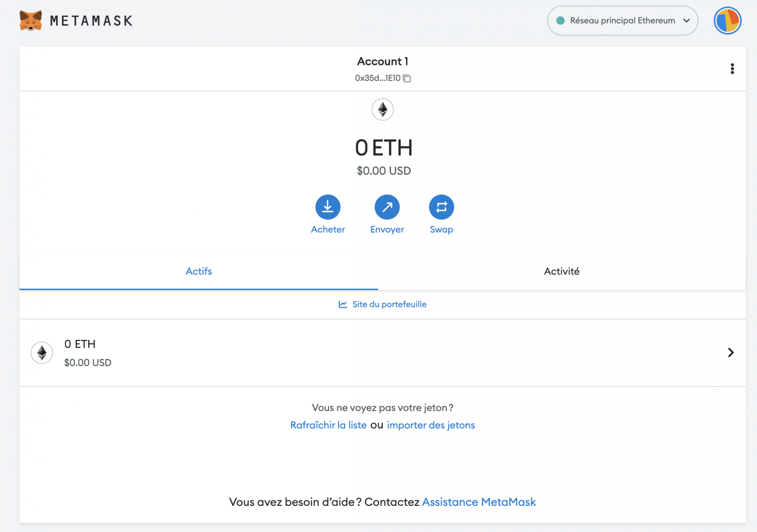Image resolution: width=757 pixels, height=532 pixels.
Task: Click the Account 1 name
Action: pyautogui.click(x=383, y=62)
